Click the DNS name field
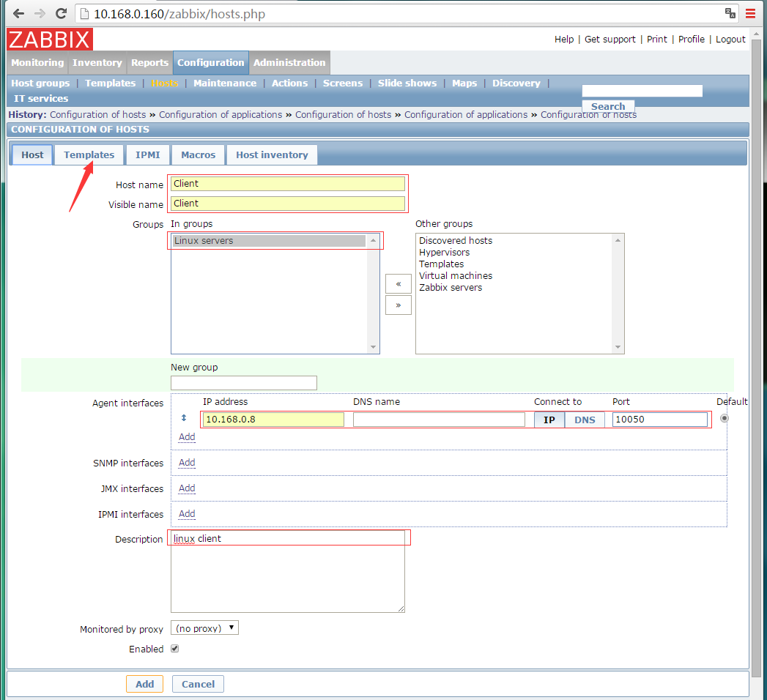Screen dimensions: 767x700 pyautogui.click(x=439, y=420)
